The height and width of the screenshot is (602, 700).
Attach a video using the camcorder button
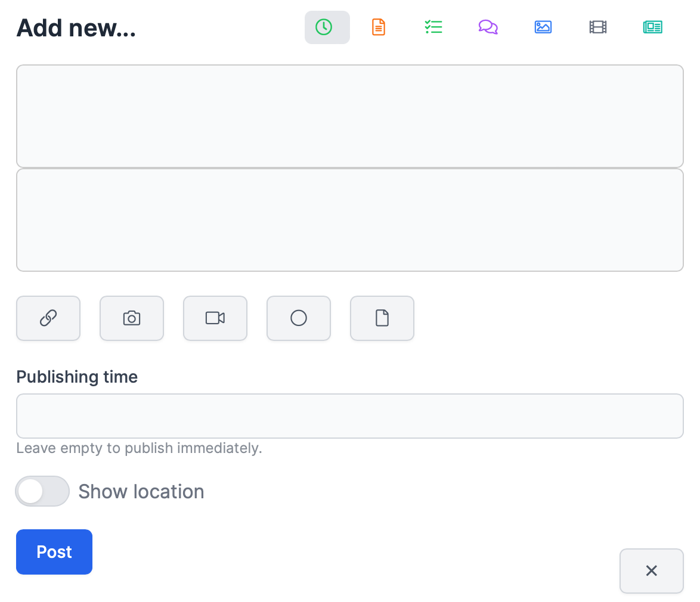pyautogui.click(x=215, y=318)
